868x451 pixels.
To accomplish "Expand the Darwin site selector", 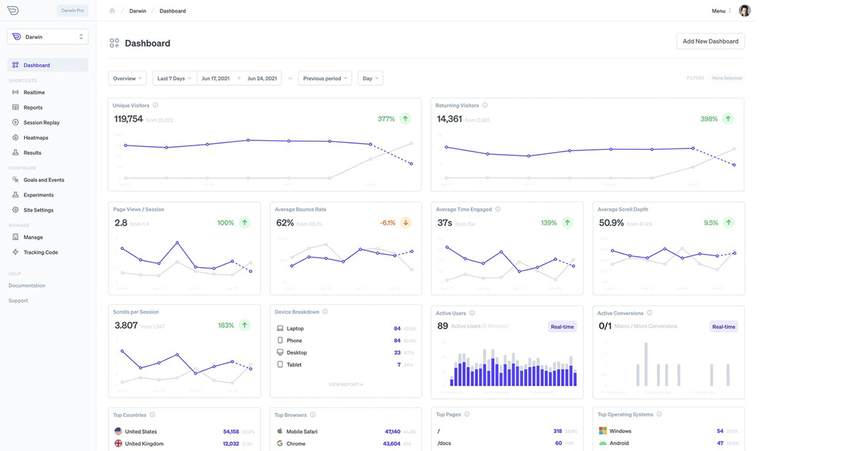I will pyautogui.click(x=47, y=37).
